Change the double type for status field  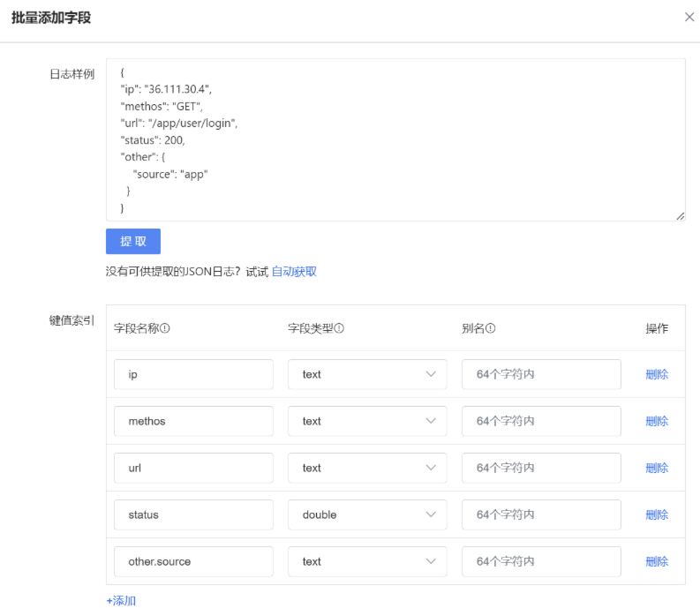coord(367,514)
